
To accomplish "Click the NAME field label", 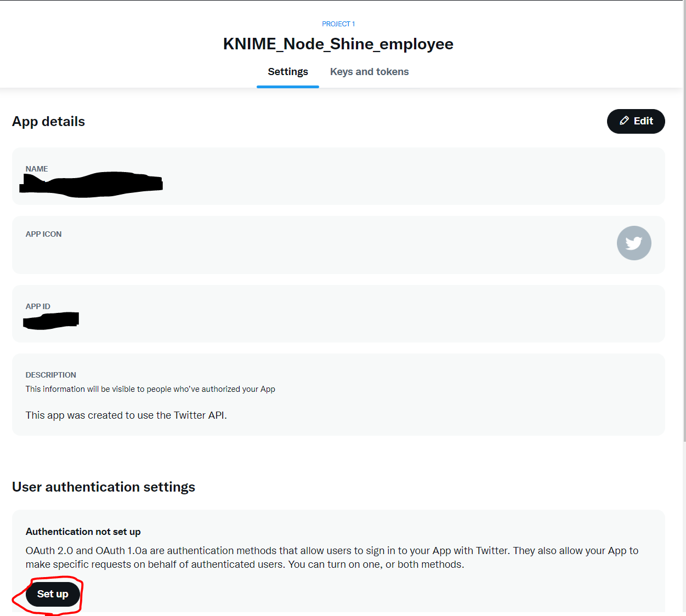I will (37, 169).
